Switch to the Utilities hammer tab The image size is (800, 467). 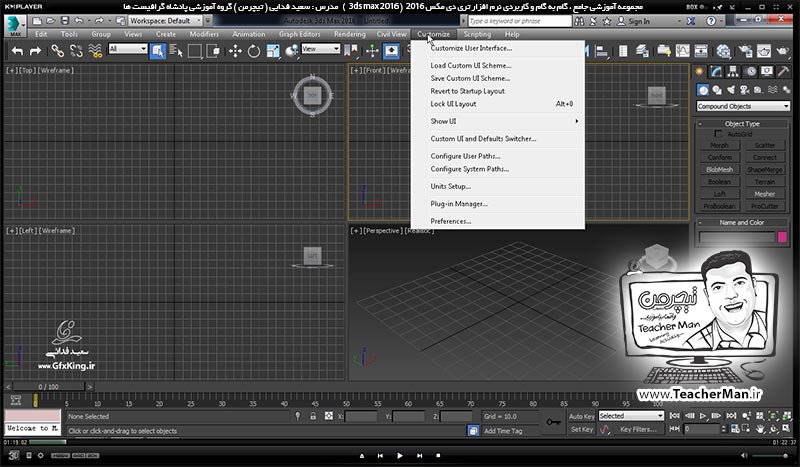coord(783,71)
